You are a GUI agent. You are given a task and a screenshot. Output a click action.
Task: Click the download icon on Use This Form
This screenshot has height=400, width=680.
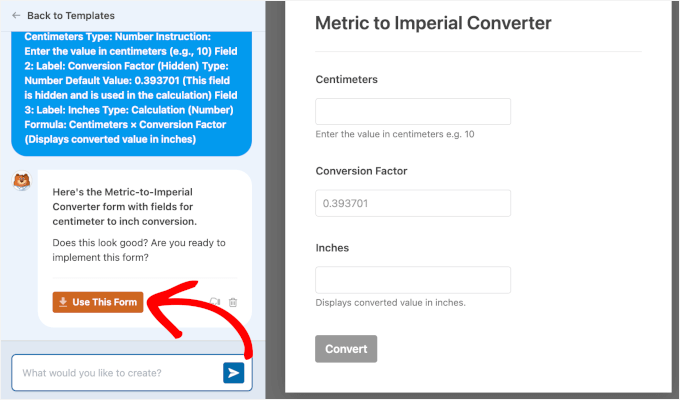[63, 302]
